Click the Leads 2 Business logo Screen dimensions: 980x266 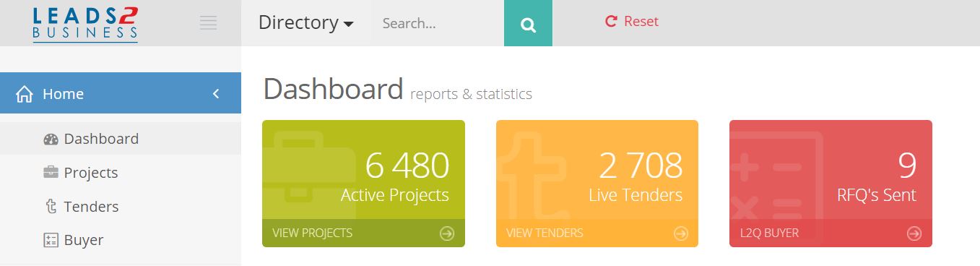coord(85,23)
